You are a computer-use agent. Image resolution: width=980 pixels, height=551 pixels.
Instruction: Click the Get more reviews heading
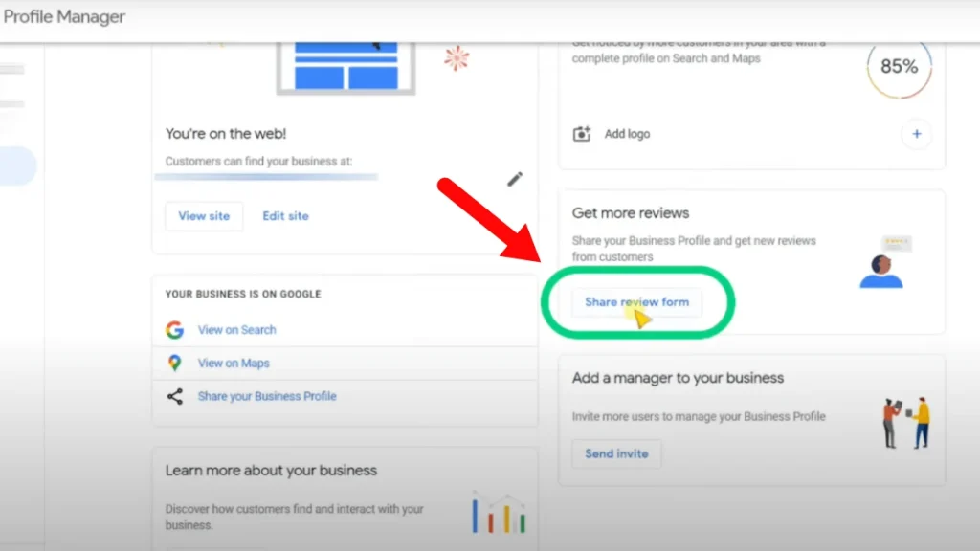click(630, 213)
